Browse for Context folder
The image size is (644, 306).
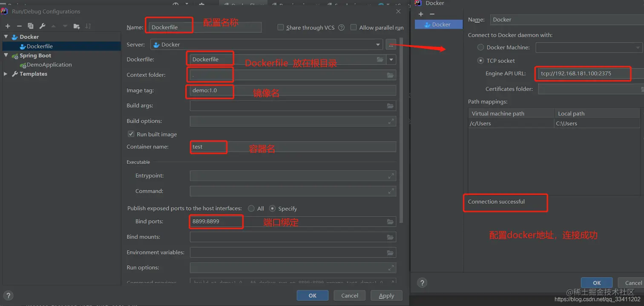click(390, 75)
